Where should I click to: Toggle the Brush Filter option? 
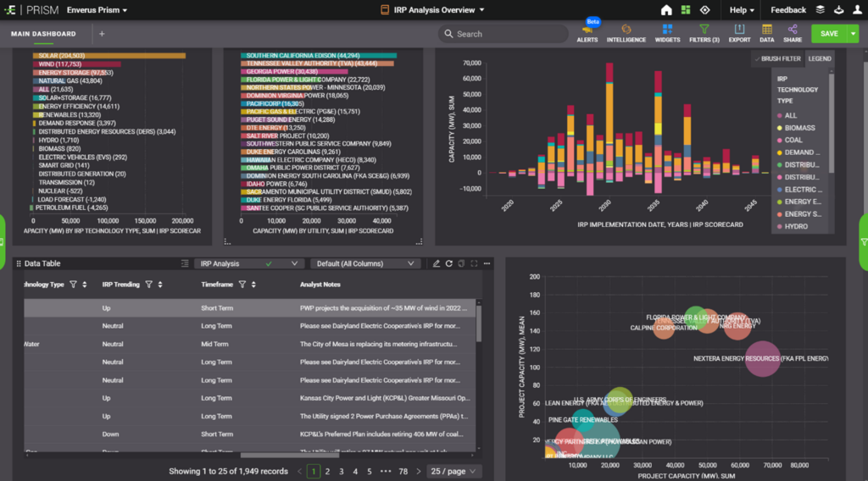pyautogui.click(x=777, y=58)
